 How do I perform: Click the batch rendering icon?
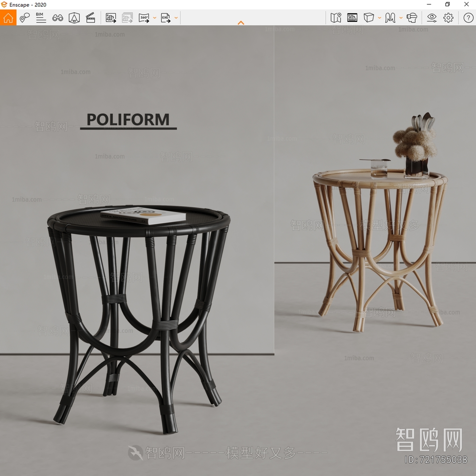tap(127, 18)
